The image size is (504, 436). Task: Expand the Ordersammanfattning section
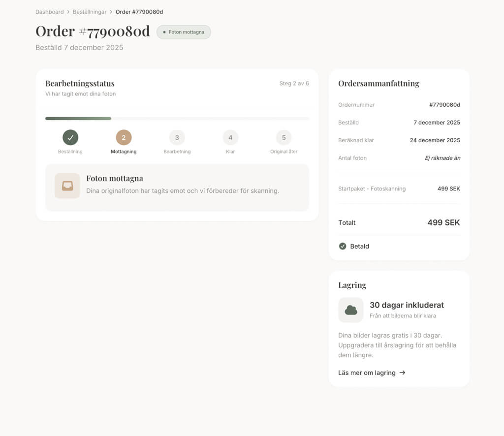(378, 83)
